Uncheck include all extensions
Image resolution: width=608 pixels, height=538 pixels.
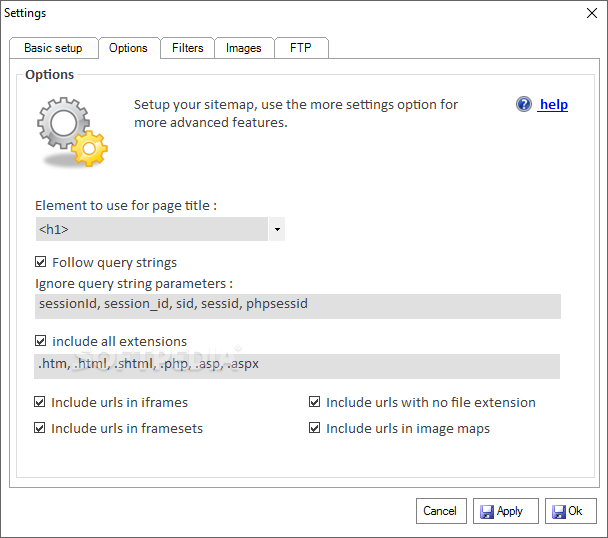coord(41,341)
